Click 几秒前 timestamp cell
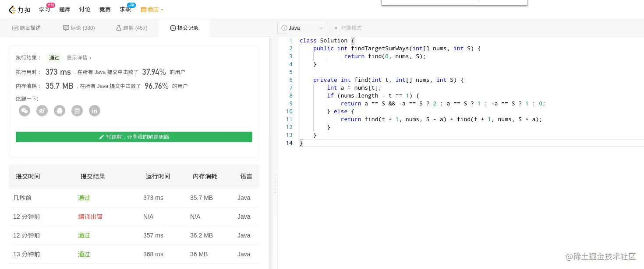 [22, 198]
